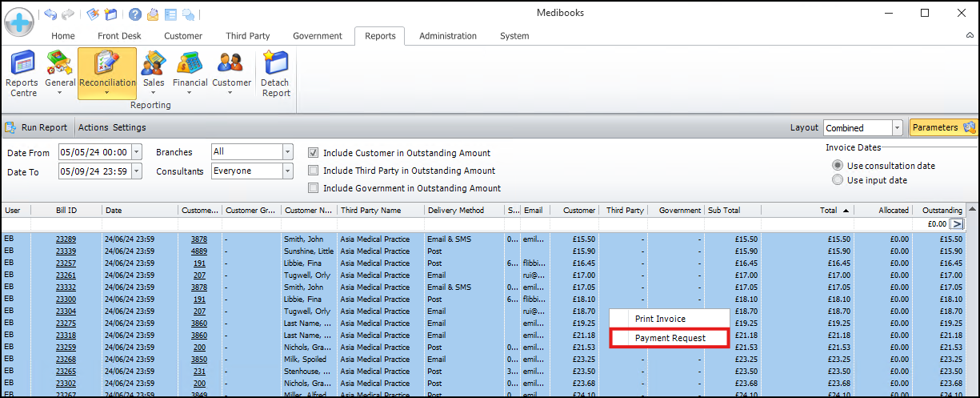Click the Run Report icon

(x=11, y=127)
